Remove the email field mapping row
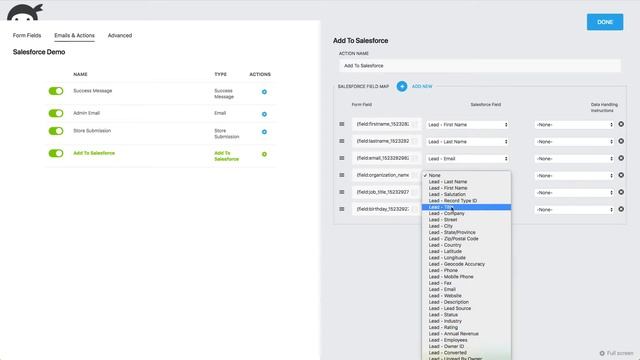The width and height of the screenshot is (640, 360). pos(621,158)
